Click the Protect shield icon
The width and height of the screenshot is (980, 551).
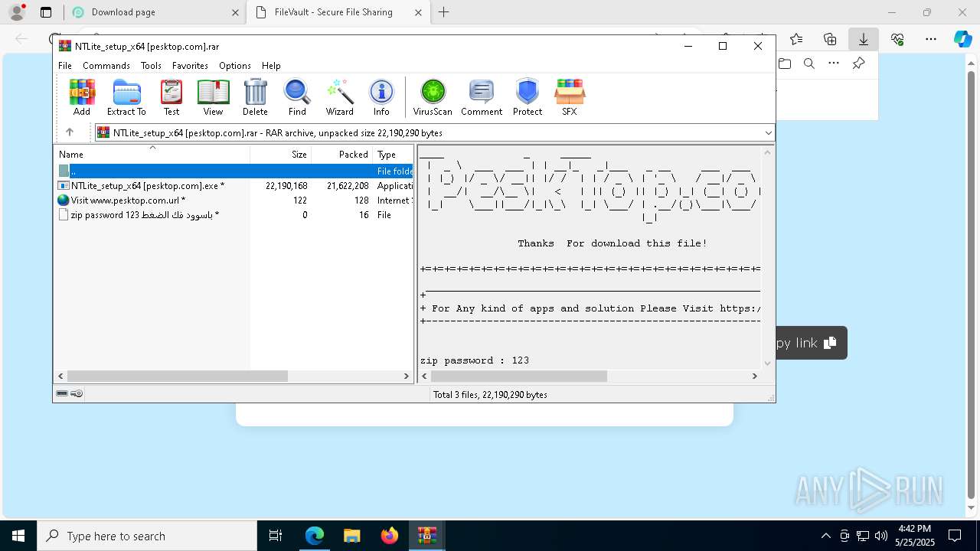528,97
